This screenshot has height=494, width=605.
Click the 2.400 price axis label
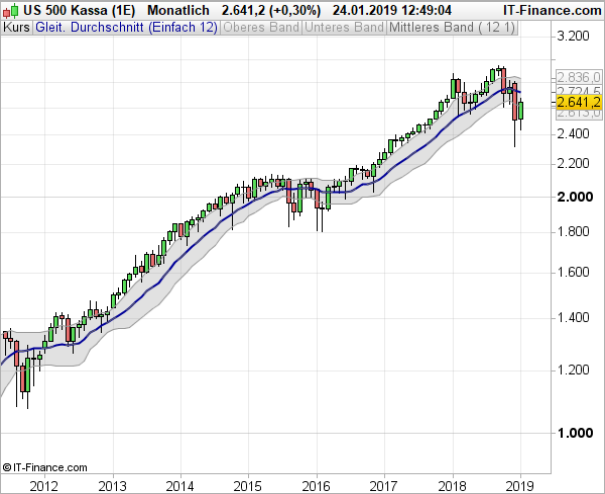coord(573,134)
